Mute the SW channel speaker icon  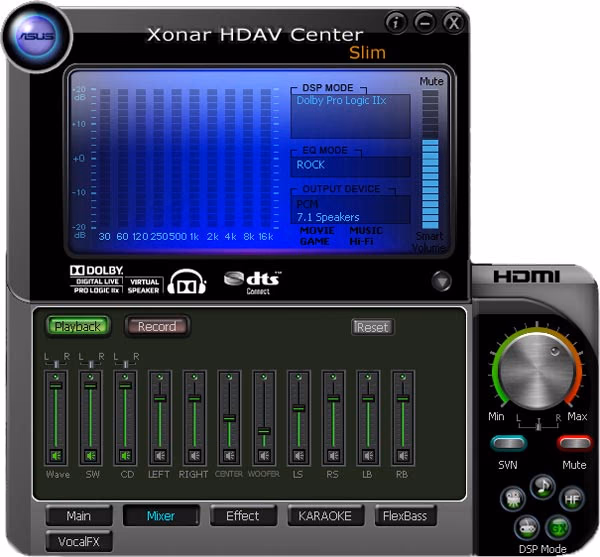point(91,456)
